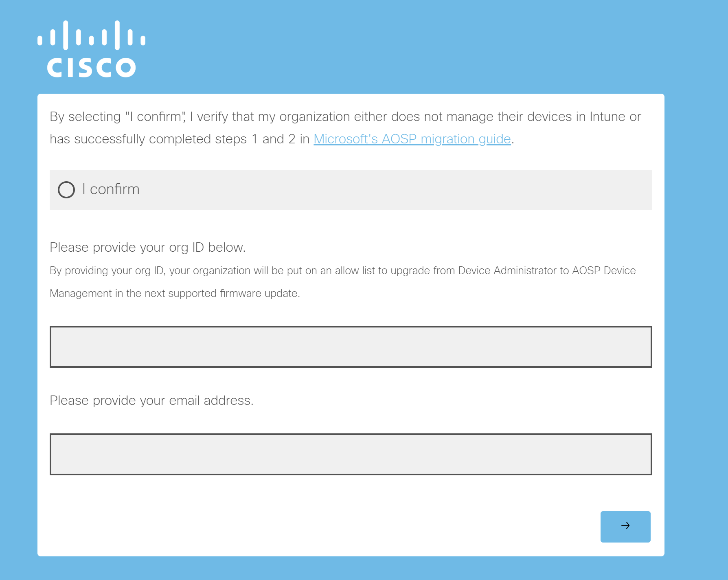Click the Cisco logo
Screen dimensions: 728x580
(92, 49)
